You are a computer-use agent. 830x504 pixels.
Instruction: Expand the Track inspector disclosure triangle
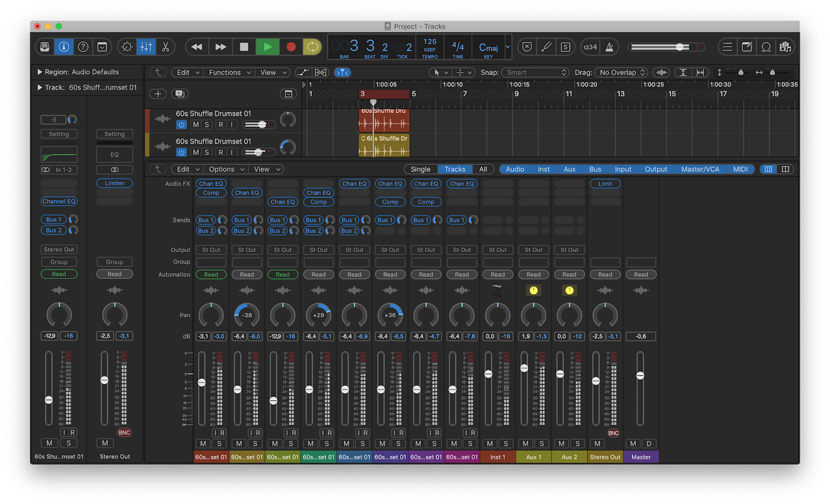(40, 87)
